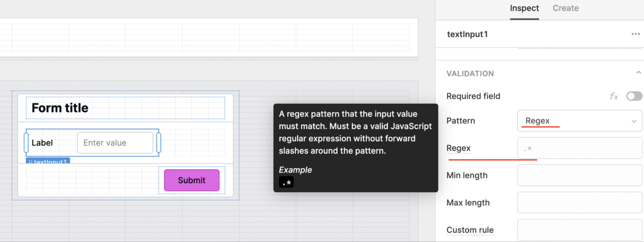Screen dimensions: 644x242
Task: Click the Validation section expander
Action: point(636,73)
